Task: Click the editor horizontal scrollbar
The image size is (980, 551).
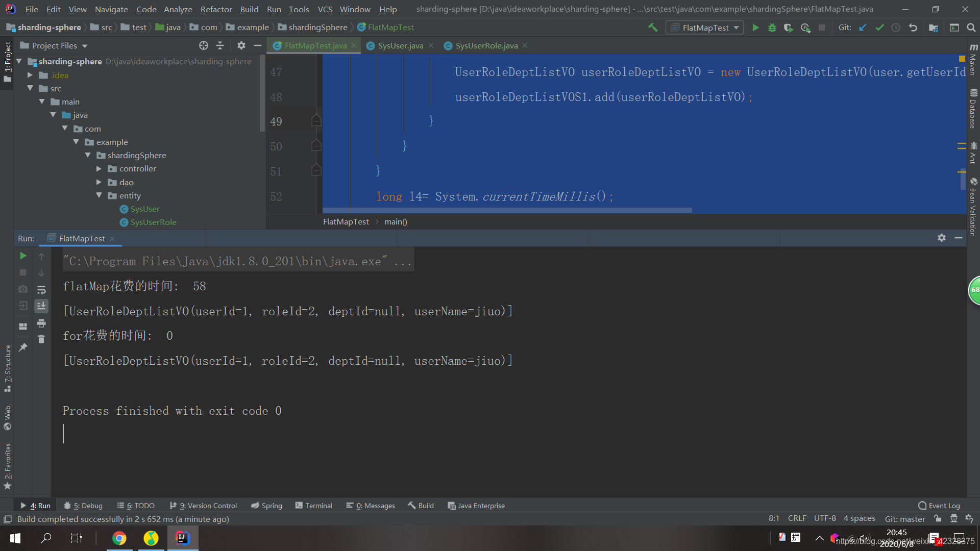Action: [x=507, y=210]
